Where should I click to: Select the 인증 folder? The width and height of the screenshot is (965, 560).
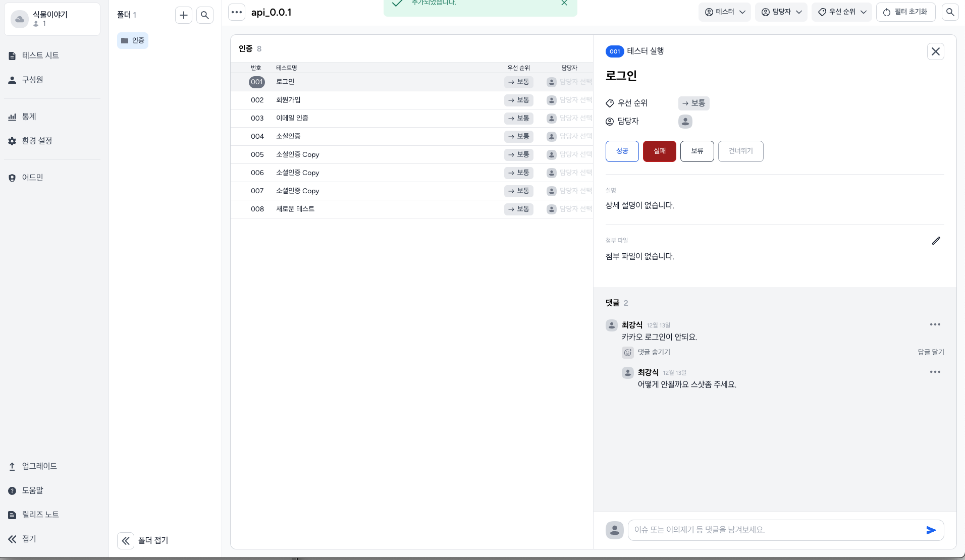133,40
